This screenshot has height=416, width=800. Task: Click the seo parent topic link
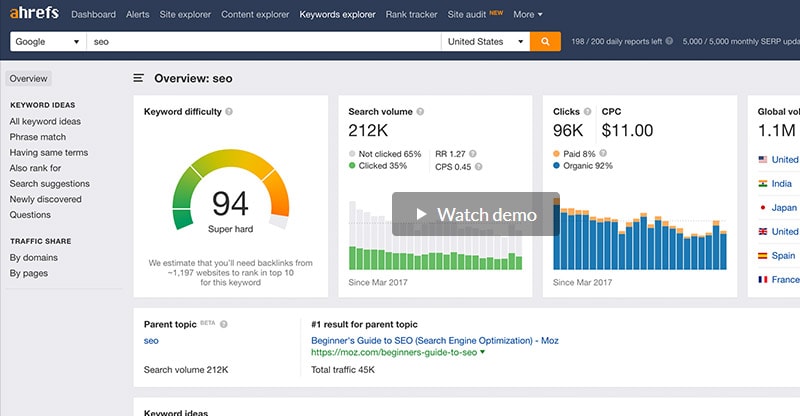151,340
